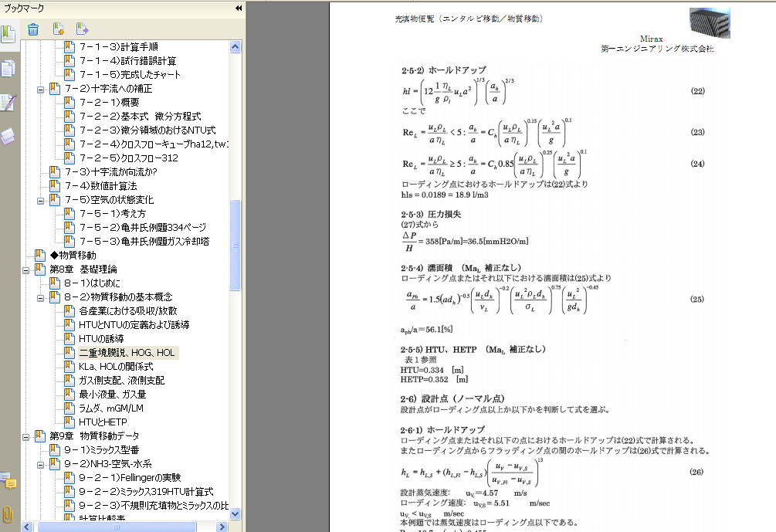Screen dimensions: 776x532
Task: Click heading text 2-6) 設計点(ノーマル点)
Action: click(452, 399)
